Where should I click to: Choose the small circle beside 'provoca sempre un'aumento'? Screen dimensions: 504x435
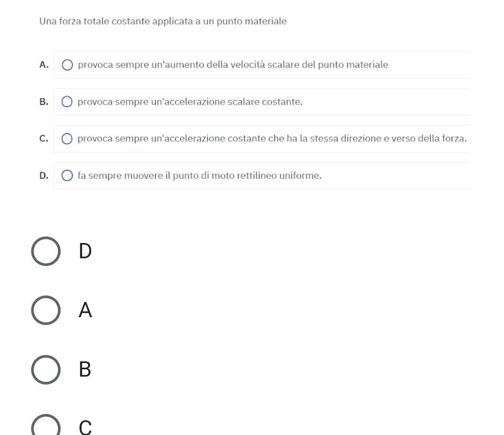(x=67, y=65)
